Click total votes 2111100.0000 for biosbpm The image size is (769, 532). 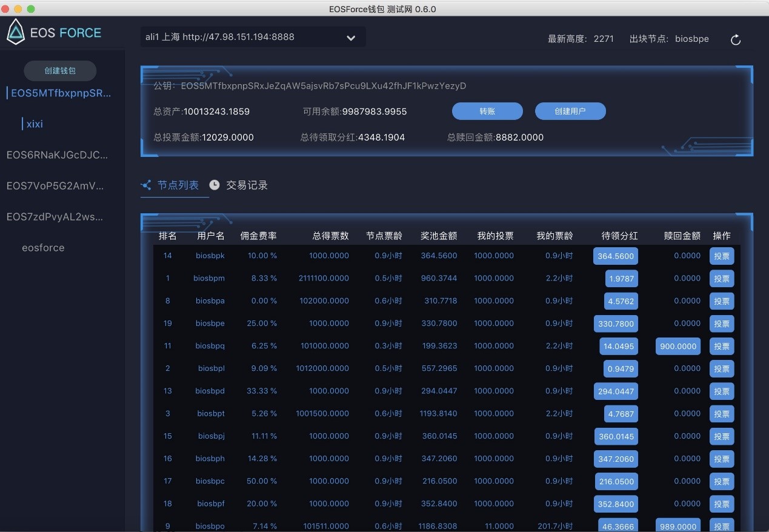coord(324,278)
